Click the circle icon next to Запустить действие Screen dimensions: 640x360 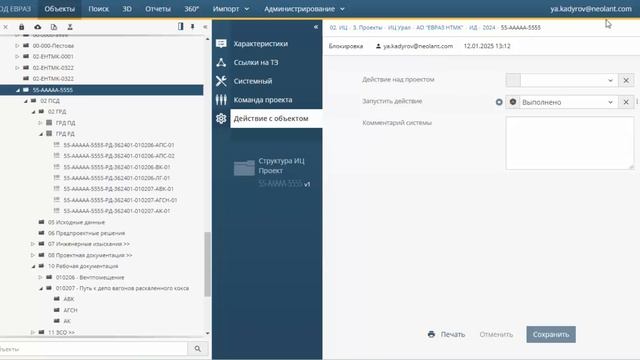tap(499, 102)
